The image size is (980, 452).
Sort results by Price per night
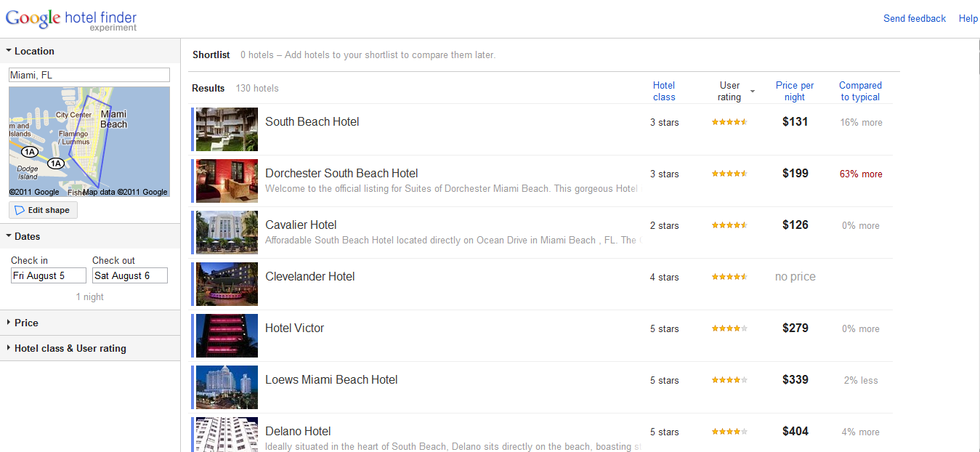[x=794, y=91]
